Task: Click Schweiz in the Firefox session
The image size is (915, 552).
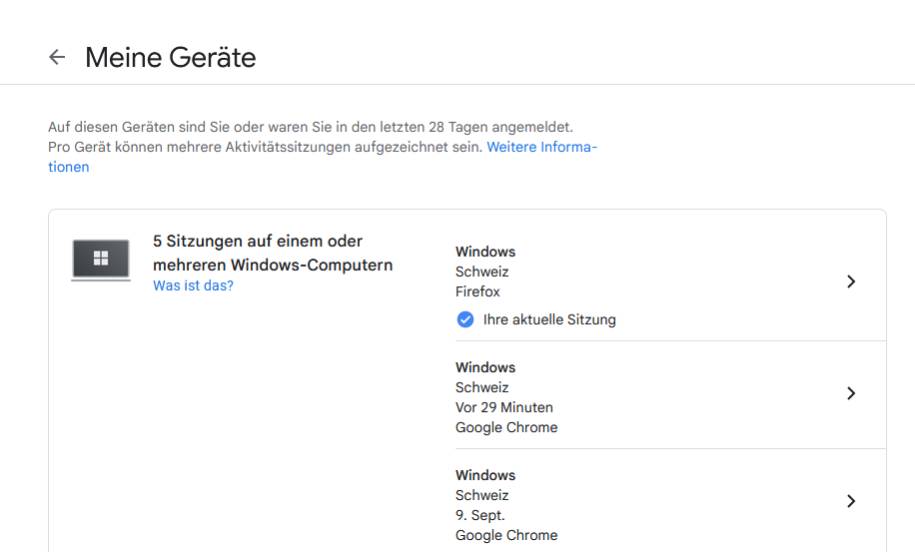Action: (482, 272)
